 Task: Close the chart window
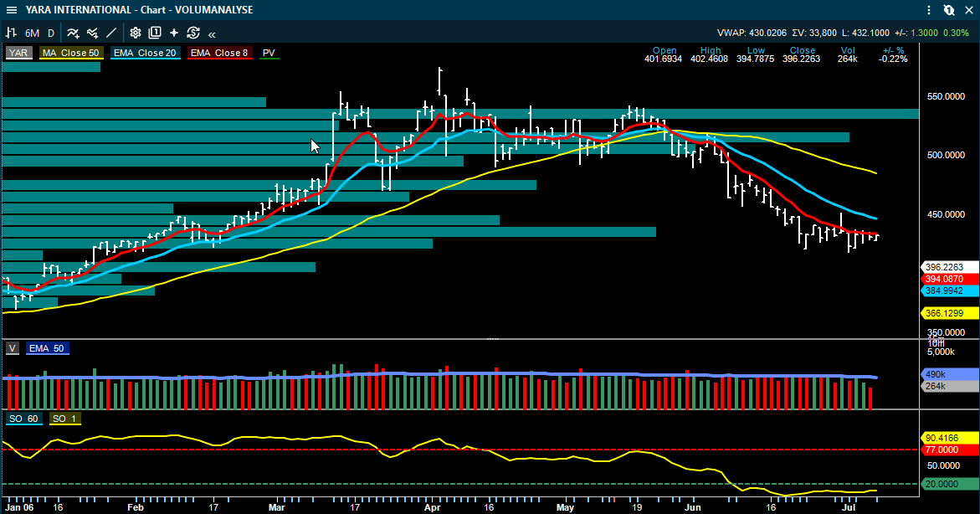[969, 10]
